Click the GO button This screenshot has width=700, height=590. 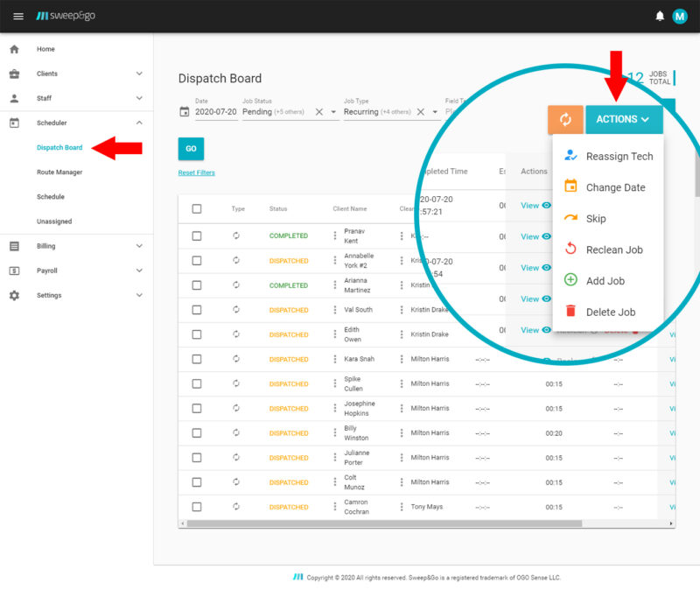click(190, 149)
